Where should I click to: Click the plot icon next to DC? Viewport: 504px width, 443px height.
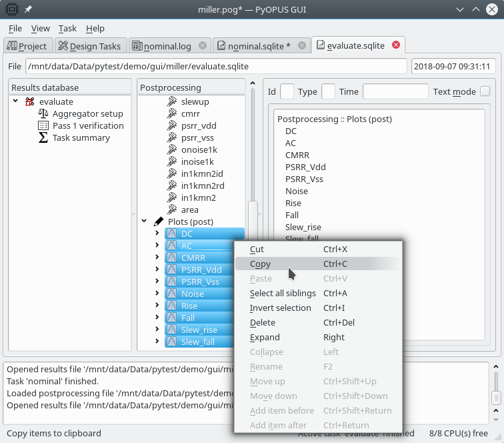171,234
